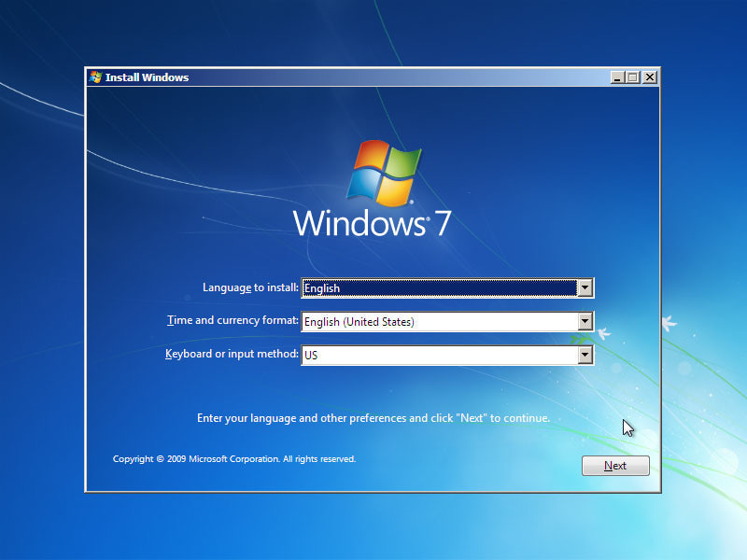Maximize the Install Windows window
This screenshot has height=560, width=747.
pyautogui.click(x=634, y=77)
